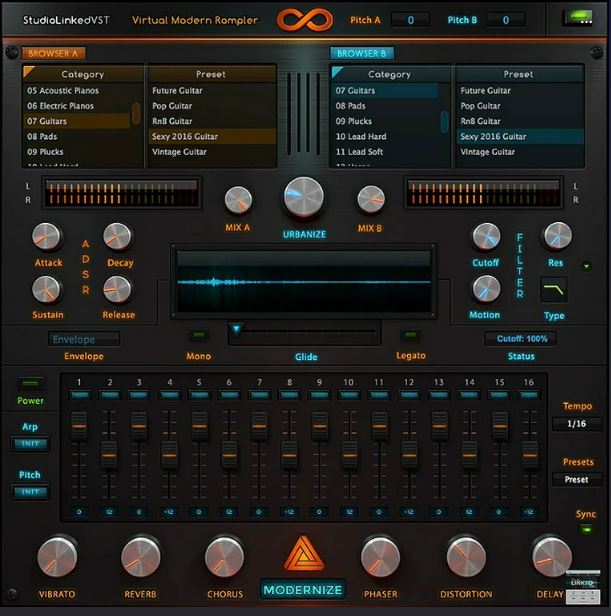Click the Pitch A value box
This screenshot has width=611, height=616.
[x=410, y=20]
